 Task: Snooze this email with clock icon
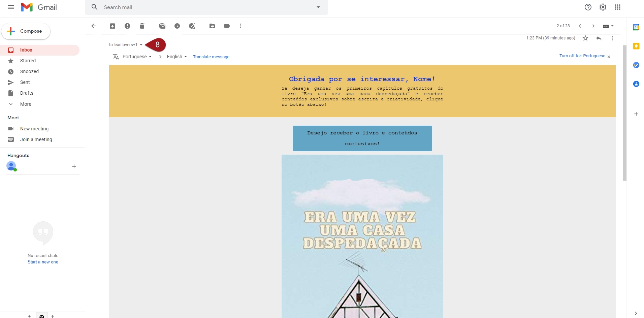coord(177,26)
